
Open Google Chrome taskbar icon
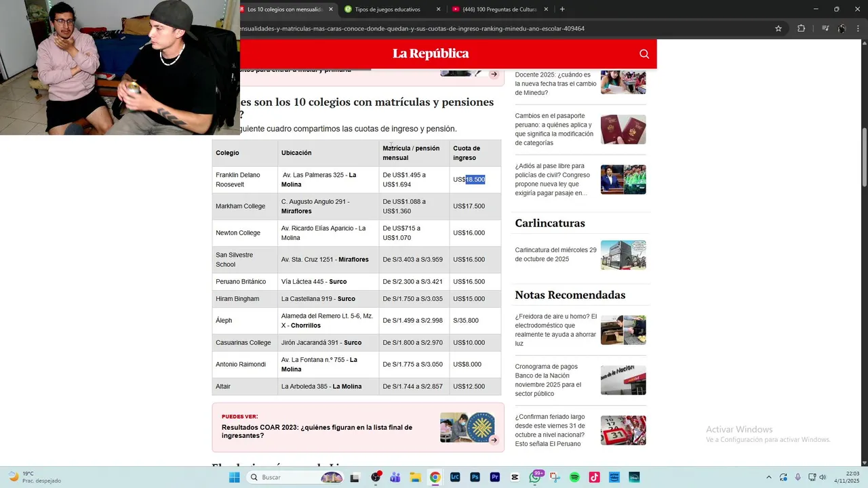pyautogui.click(x=435, y=477)
